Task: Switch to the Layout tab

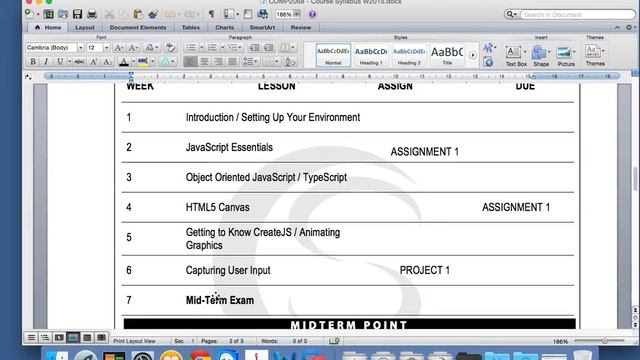Action: (x=84, y=27)
